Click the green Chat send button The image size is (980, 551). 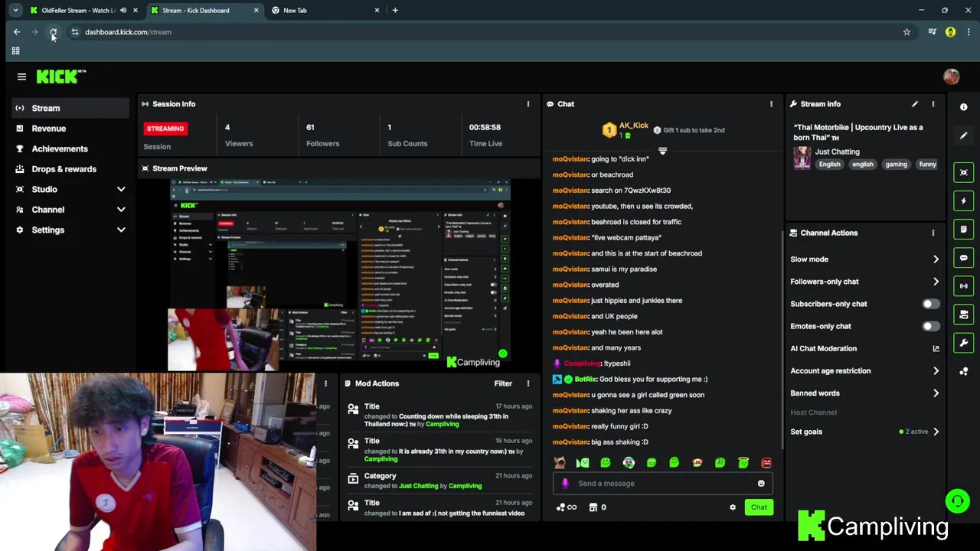click(x=759, y=507)
